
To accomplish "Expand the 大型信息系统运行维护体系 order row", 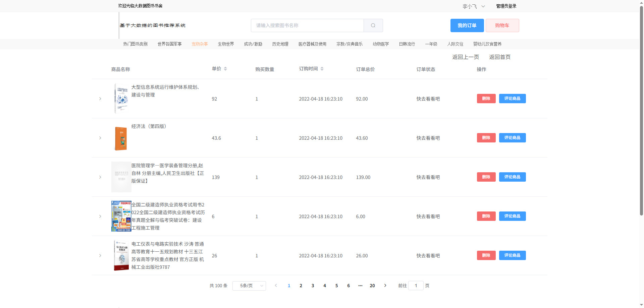I will tap(100, 99).
